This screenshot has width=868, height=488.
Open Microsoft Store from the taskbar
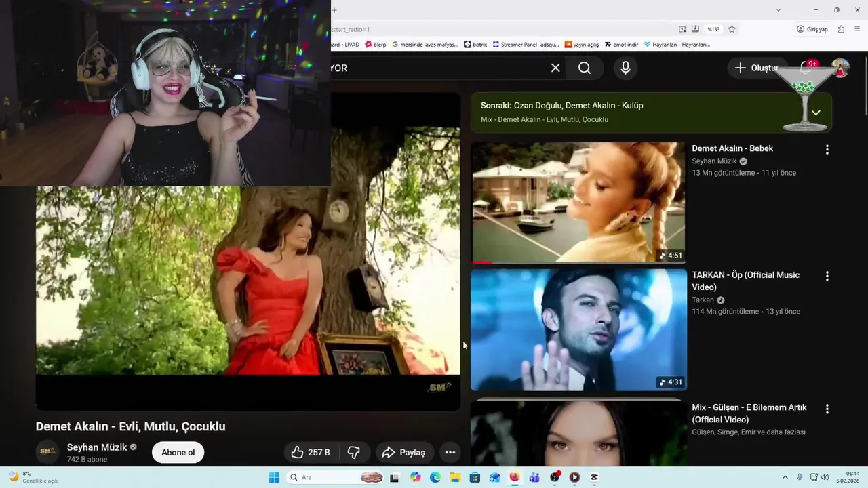pyautogui.click(x=475, y=477)
